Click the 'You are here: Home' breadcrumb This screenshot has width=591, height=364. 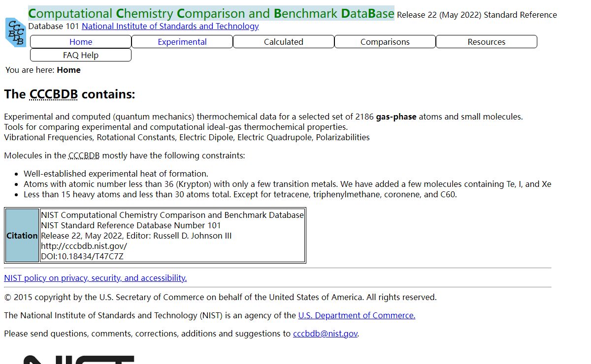click(x=43, y=70)
